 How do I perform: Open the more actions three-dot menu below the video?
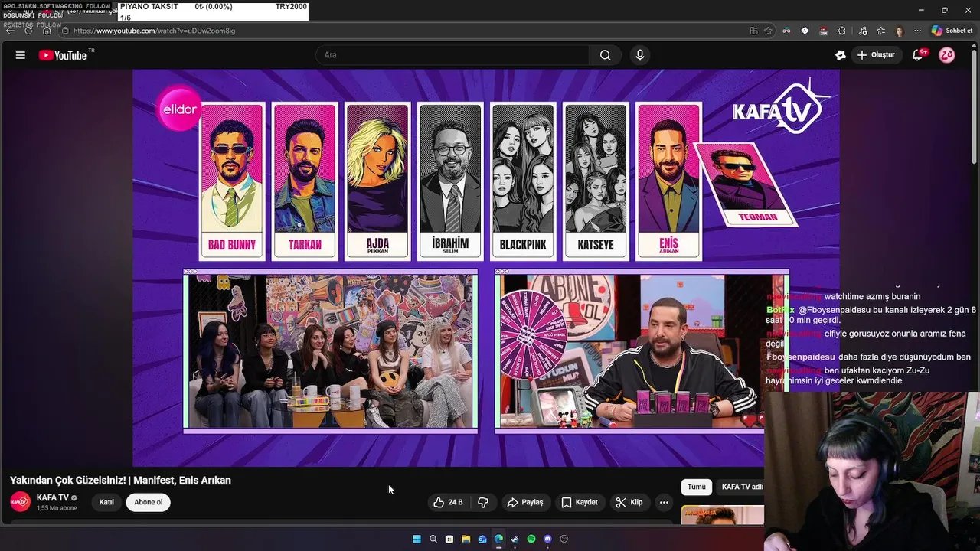(x=664, y=502)
